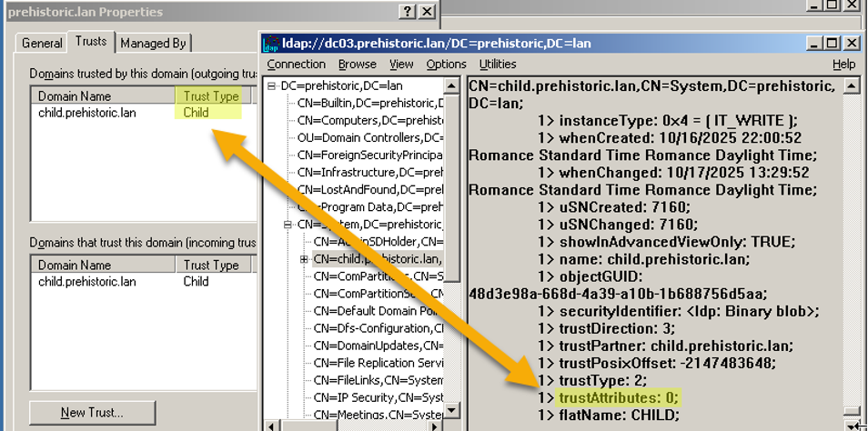Select CN=Infrastructure tree item
This screenshot has height=431, width=868.
coord(370,172)
